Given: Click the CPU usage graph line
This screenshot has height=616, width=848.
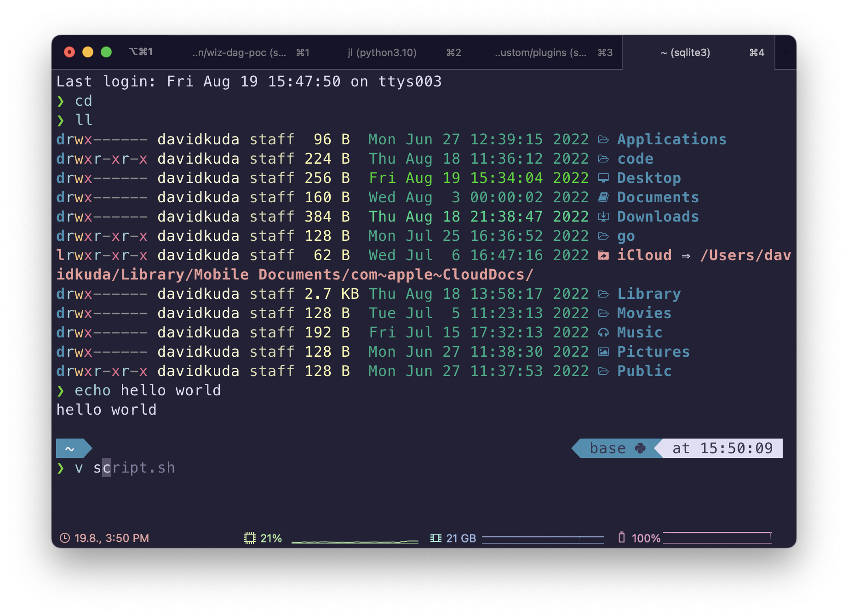Looking at the screenshot, I should pyautogui.click(x=355, y=542).
